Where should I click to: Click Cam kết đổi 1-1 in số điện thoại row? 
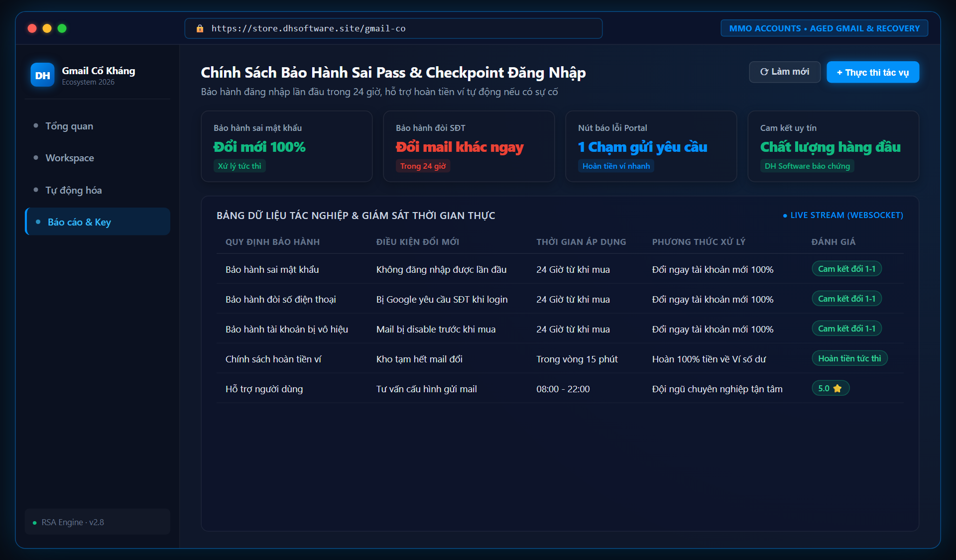click(x=847, y=299)
